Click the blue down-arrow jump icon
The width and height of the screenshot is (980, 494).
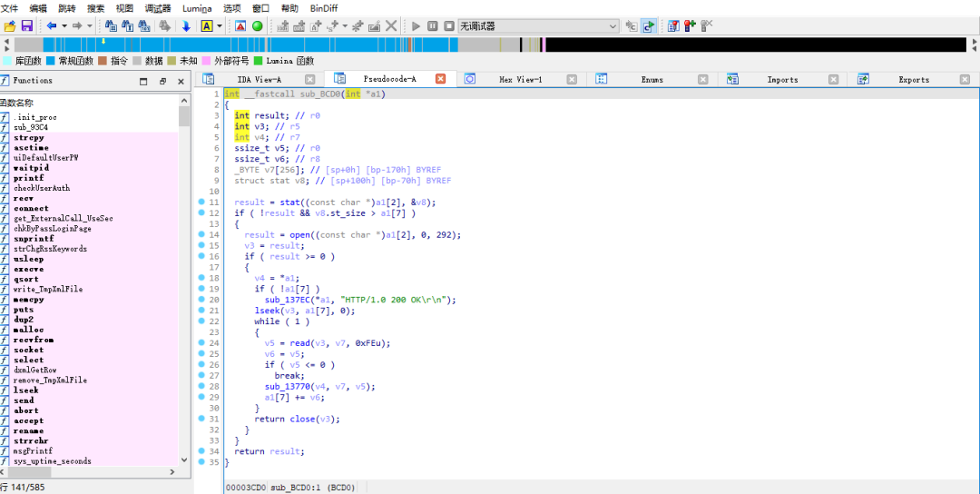coord(186,25)
